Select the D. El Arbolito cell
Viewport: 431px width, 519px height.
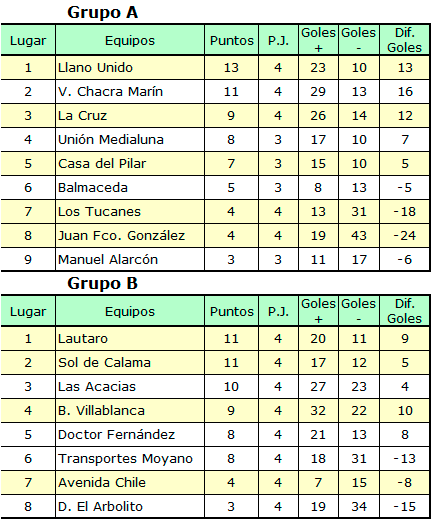pos(130,507)
